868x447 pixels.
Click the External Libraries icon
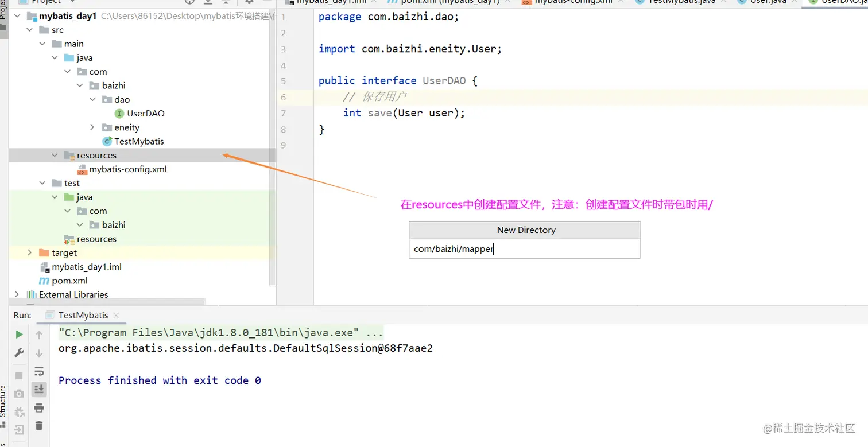click(x=32, y=294)
